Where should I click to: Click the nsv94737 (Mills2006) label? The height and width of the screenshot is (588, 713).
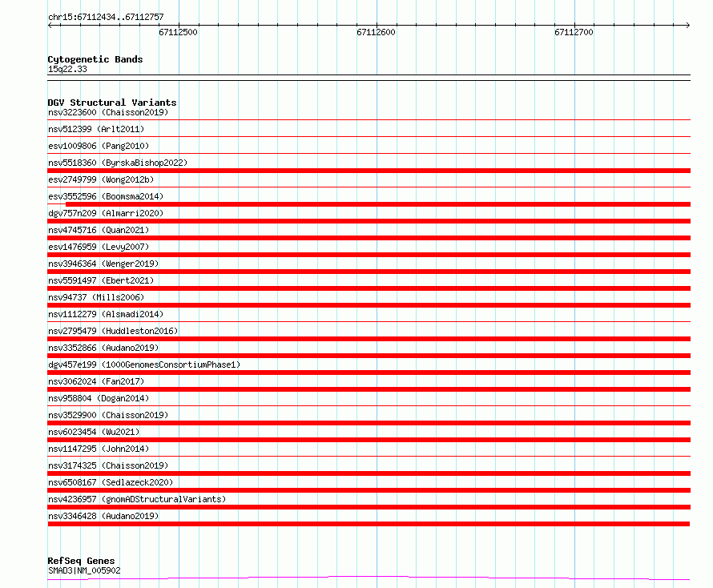click(96, 297)
